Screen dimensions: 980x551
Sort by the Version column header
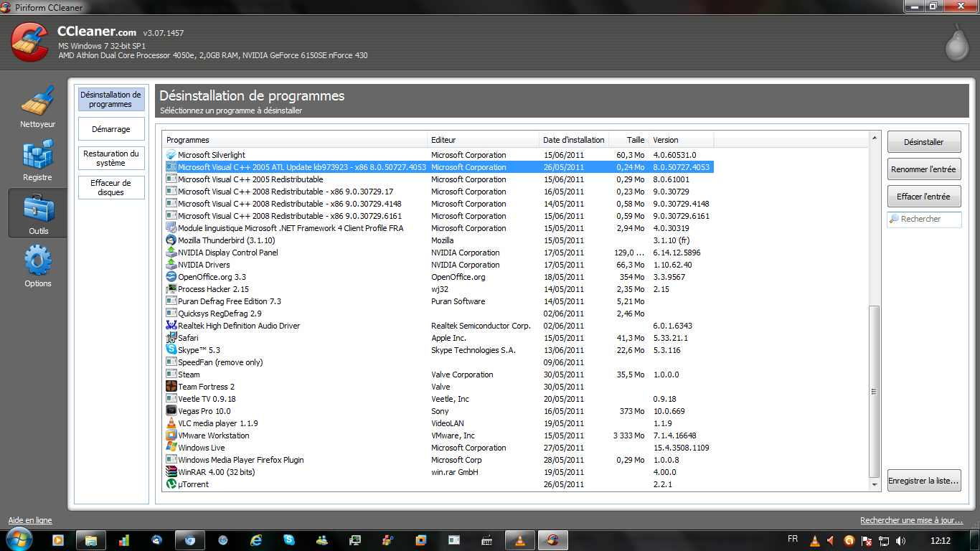click(682, 140)
